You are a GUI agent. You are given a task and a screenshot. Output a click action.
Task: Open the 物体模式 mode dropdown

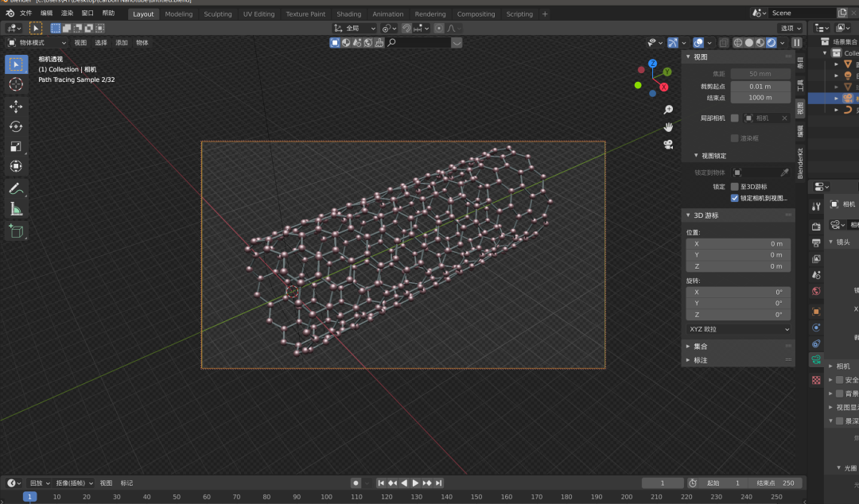(x=37, y=43)
